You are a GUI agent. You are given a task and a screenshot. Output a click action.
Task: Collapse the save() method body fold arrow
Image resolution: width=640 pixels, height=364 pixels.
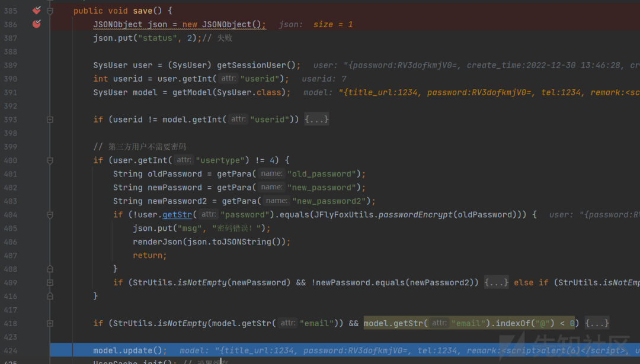coord(50,10)
